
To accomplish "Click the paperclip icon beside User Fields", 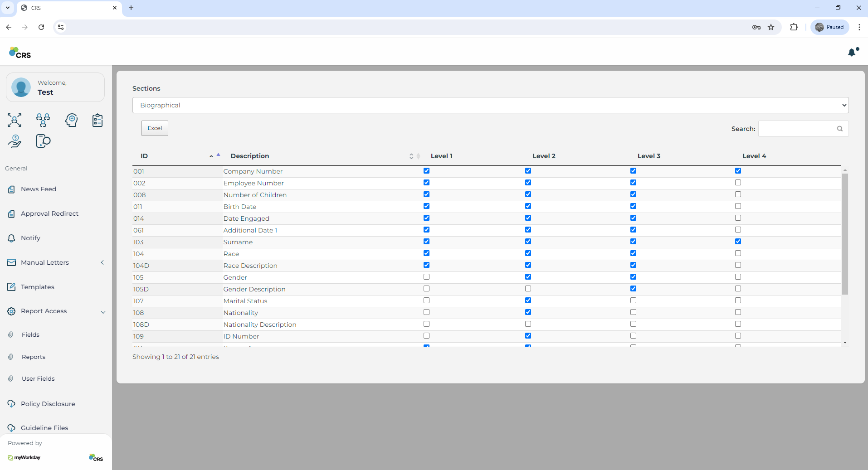I will [11, 378].
